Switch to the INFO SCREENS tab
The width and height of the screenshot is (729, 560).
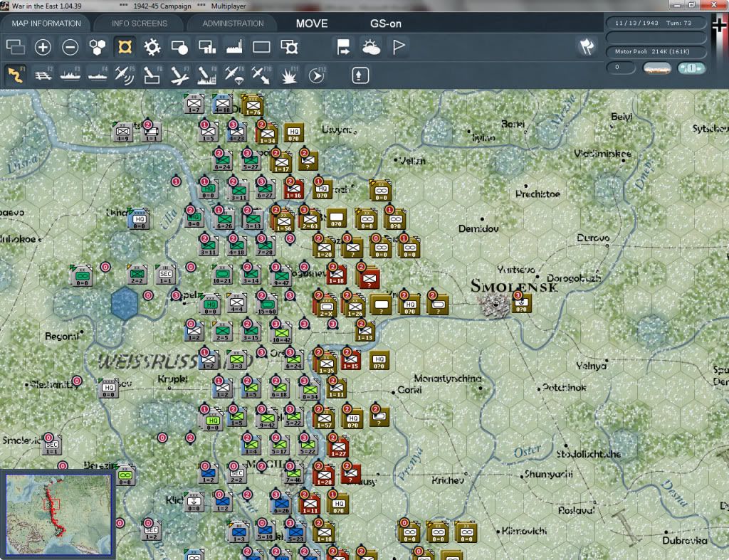click(139, 23)
